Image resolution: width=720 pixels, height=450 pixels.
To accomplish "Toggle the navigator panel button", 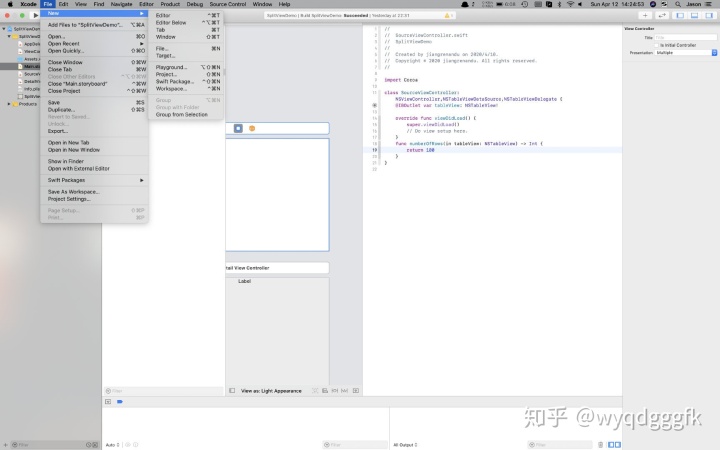I will [x=680, y=15].
